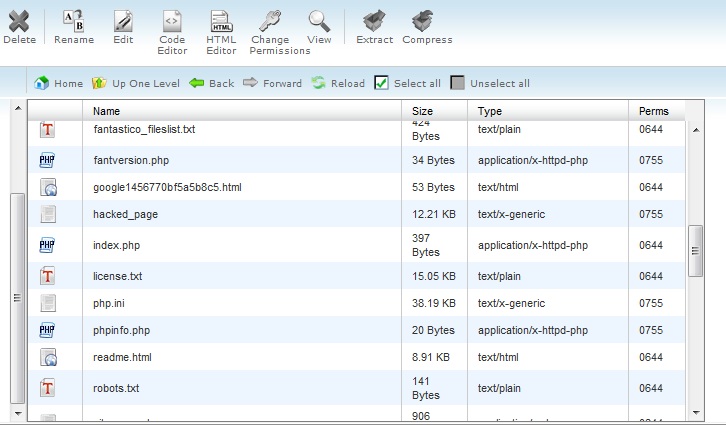Click the View magnifier icon

point(319,21)
